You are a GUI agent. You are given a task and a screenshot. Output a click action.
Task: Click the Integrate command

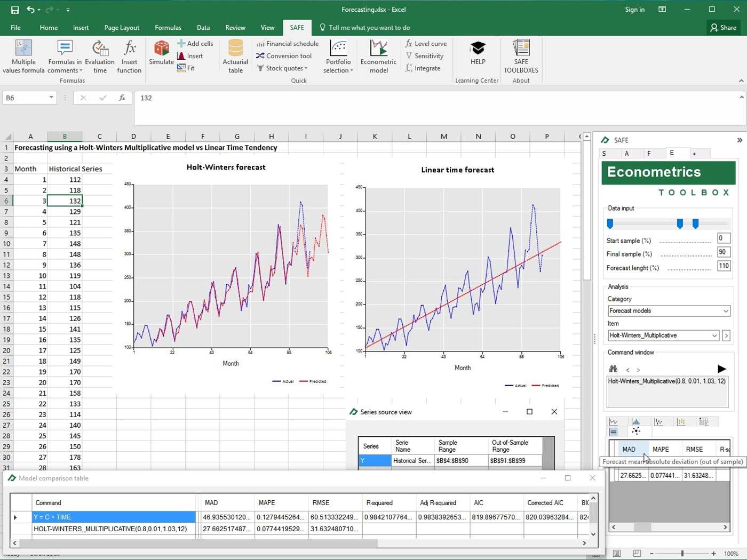click(423, 68)
